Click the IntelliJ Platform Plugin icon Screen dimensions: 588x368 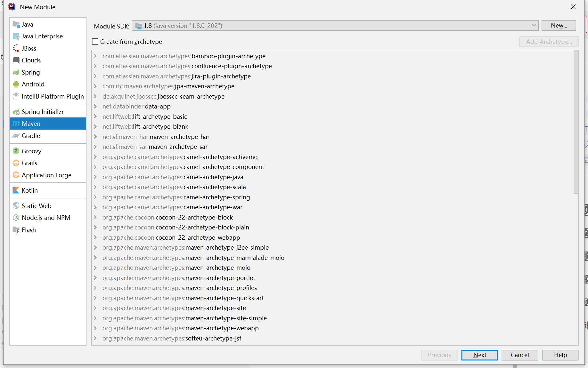point(16,96)
